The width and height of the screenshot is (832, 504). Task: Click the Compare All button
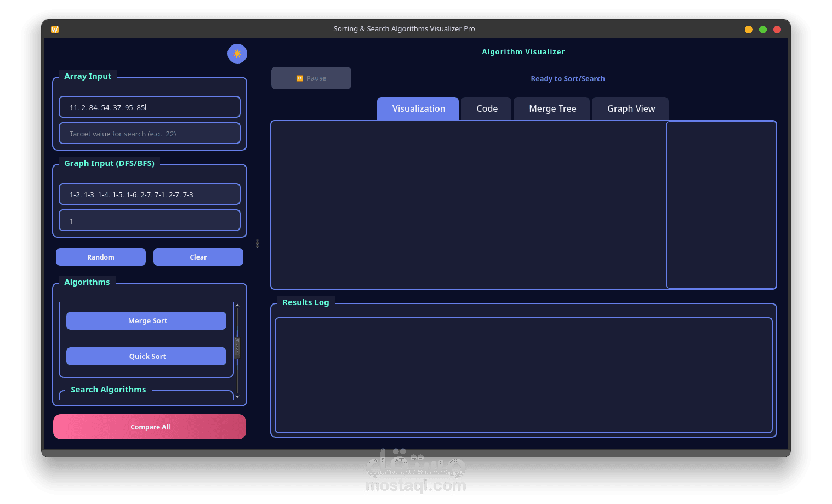[x=150, y=427]
